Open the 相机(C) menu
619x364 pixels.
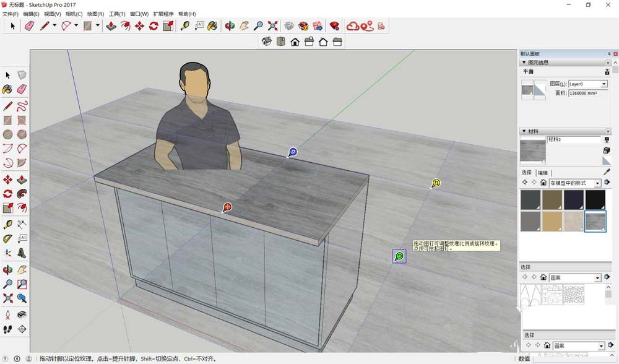(74, 14)
